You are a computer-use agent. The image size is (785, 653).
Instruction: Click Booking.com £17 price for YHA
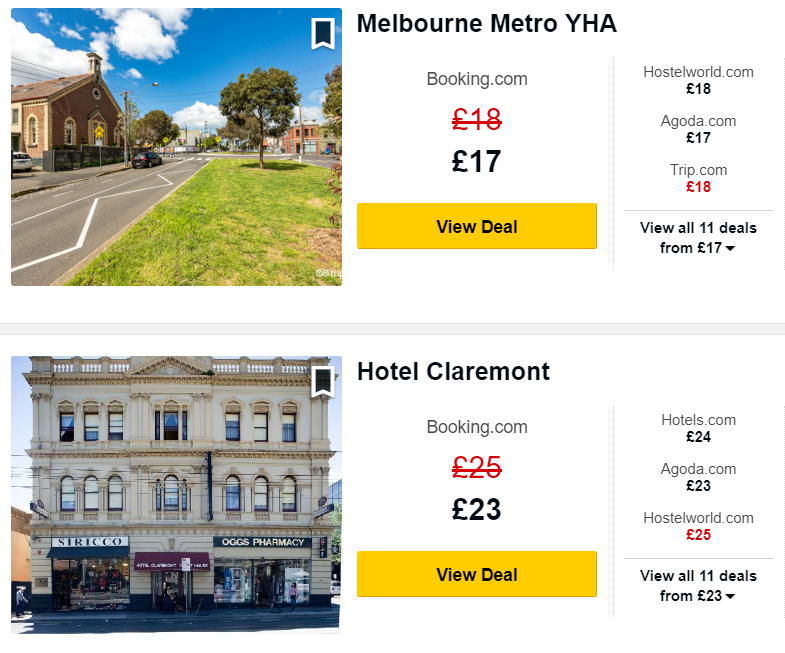pyautogui.click(x=476, y=161)
